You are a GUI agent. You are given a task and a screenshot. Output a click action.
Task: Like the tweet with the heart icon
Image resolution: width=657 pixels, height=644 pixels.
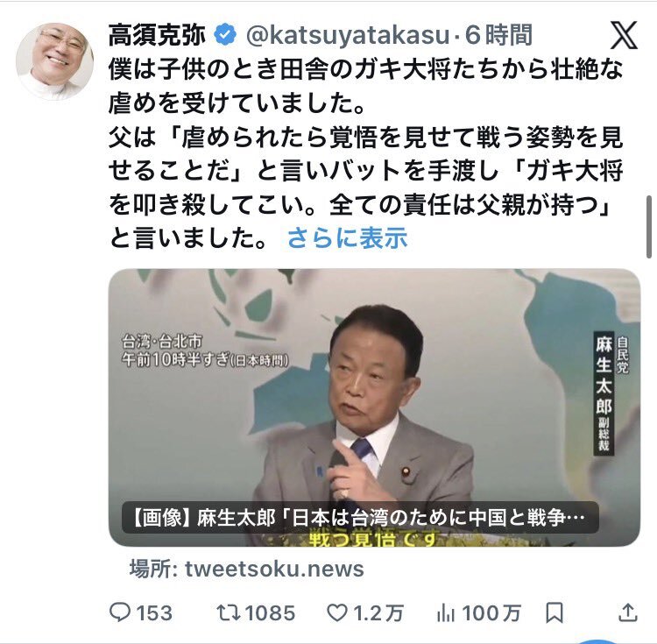[336, 613]
